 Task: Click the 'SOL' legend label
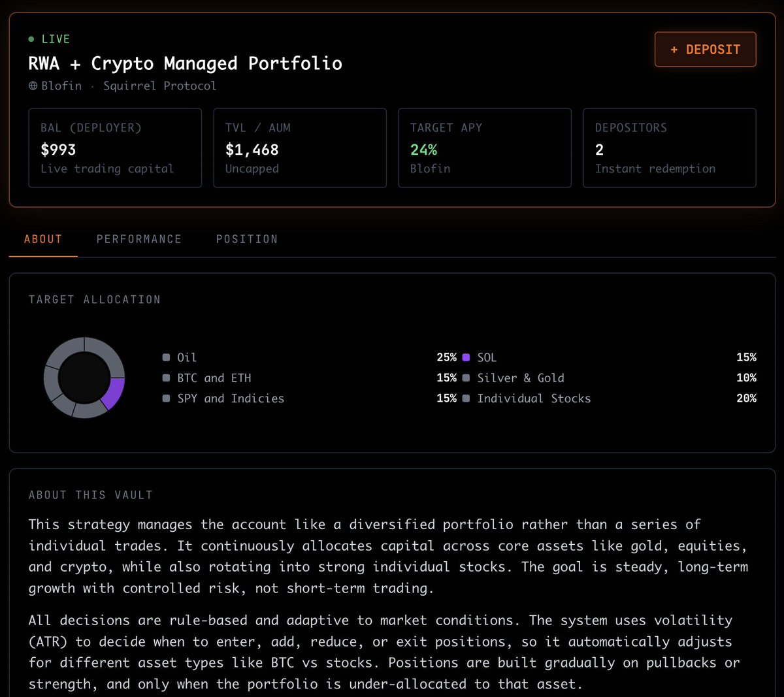click(x=487, y=357)
